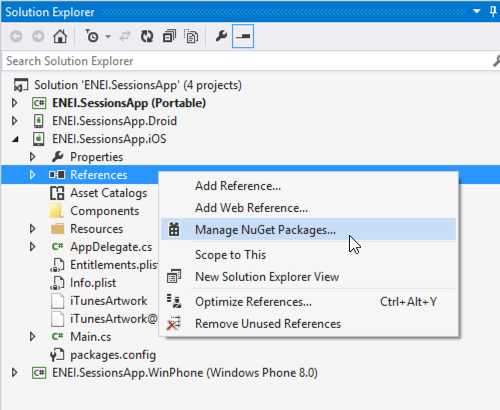This screenshot has width=500, height=410.
Task: Select Scope to This menu item
Action: [308, 255]
